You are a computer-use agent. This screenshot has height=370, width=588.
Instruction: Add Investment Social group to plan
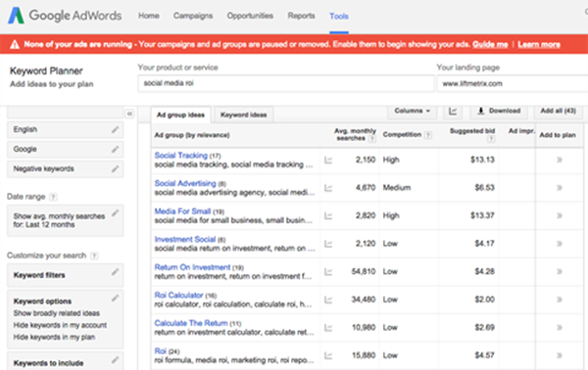coord(560,244)
